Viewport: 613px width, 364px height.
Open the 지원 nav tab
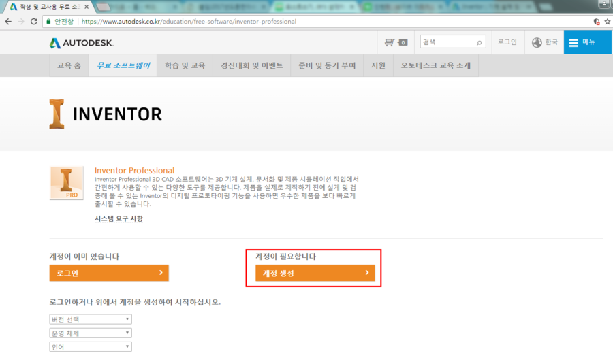pyautogui.click(x=378, y=65)
